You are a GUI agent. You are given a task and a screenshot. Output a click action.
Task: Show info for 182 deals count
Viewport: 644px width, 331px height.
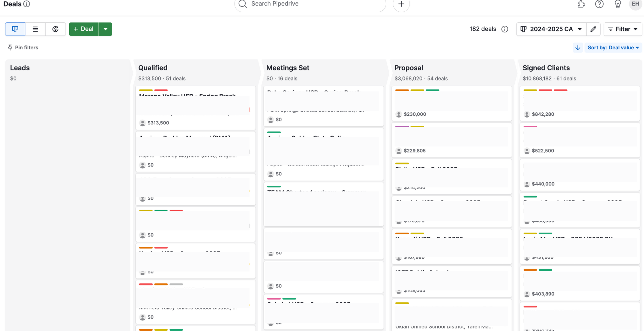pyautogui.click(x=505, y=29)
